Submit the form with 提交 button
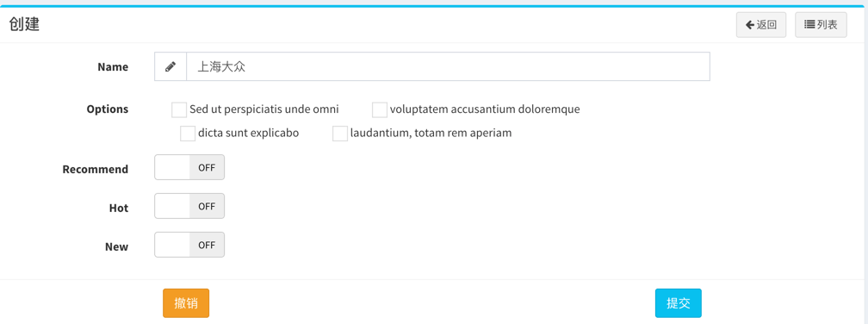Screen dimensions: 868x324 (679, 303)
